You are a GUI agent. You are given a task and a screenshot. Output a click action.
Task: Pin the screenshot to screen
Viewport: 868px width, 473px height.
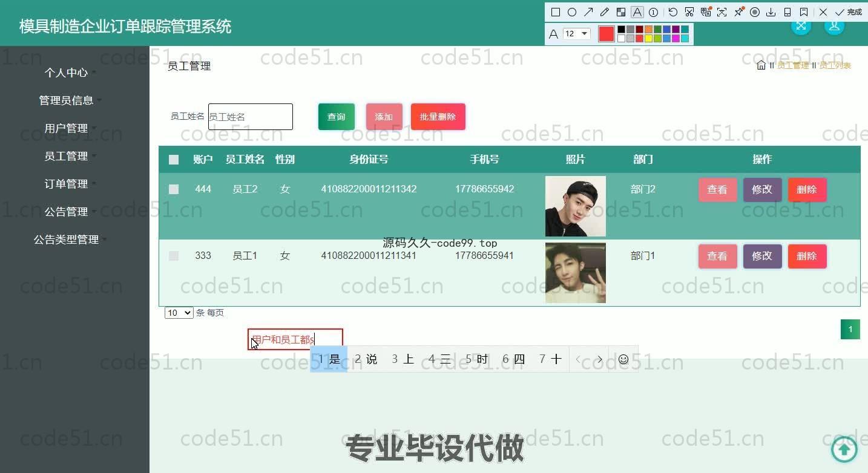pyautogui.click(x=739, y=11)
